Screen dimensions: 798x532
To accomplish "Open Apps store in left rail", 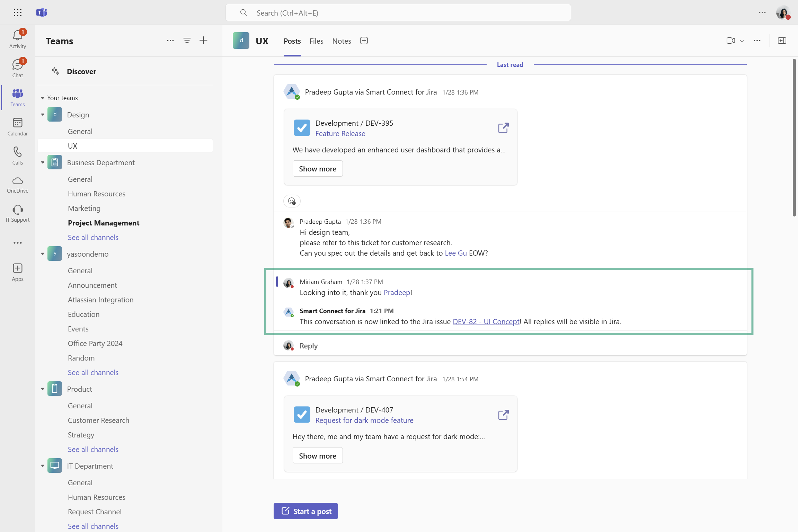I will point(18,272).
